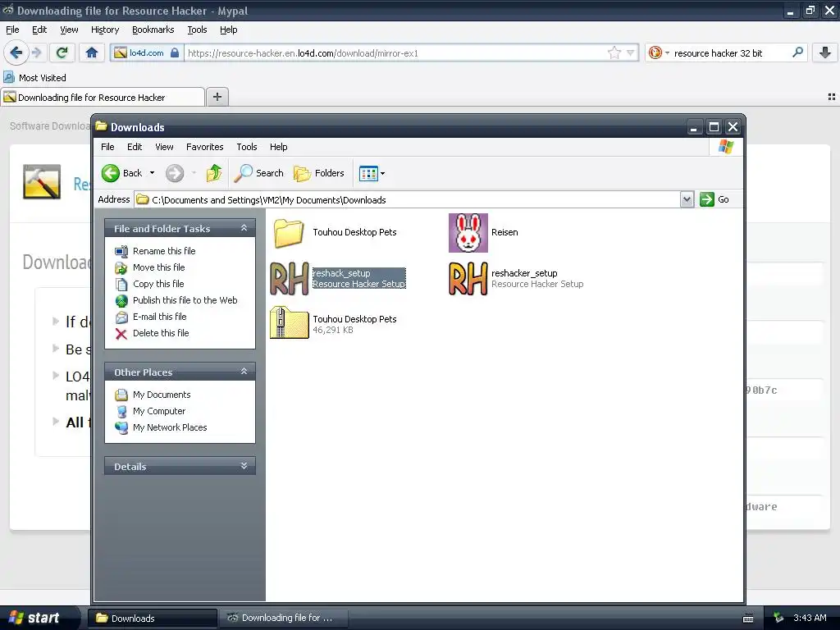Viewport: 840px width, 630px height.
Task: Click the padlock site identity icon
Action: tap(175, 52)
